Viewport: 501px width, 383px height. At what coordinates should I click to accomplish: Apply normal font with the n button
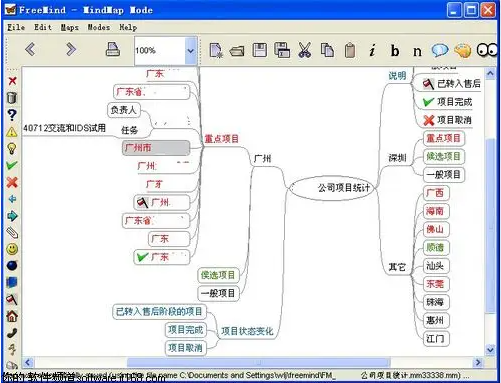(417, 52)
